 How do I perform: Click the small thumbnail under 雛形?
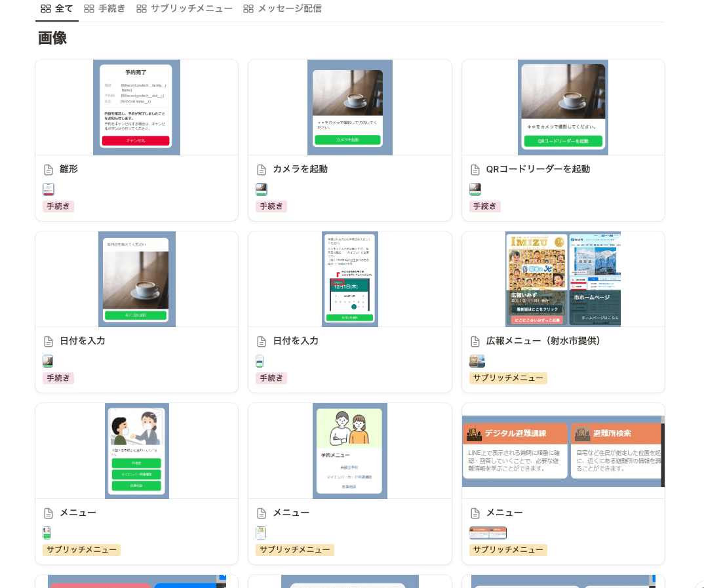click(x=49, y=189)
